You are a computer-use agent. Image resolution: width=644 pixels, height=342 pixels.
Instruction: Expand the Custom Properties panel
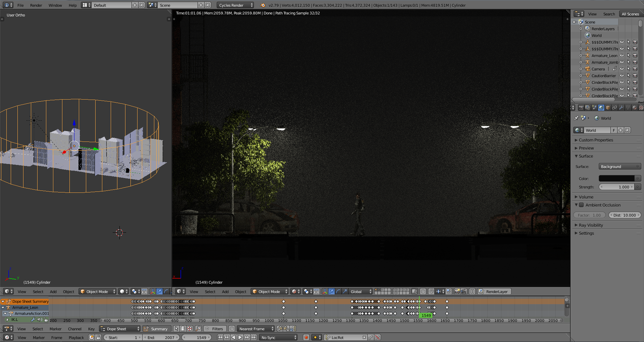[596, 140]
